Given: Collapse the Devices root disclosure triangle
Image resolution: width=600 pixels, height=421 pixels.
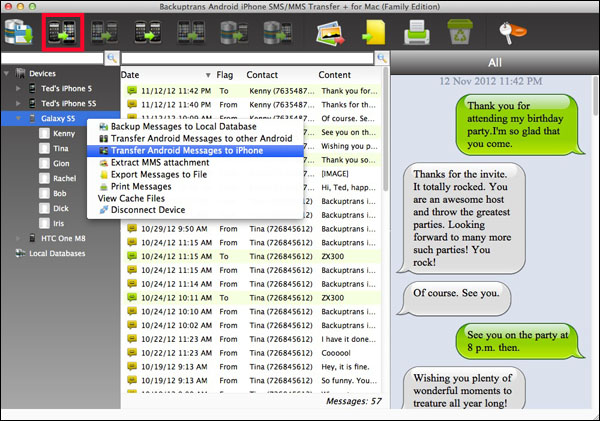Looking at the screenshot, I should tap(7, 73).
